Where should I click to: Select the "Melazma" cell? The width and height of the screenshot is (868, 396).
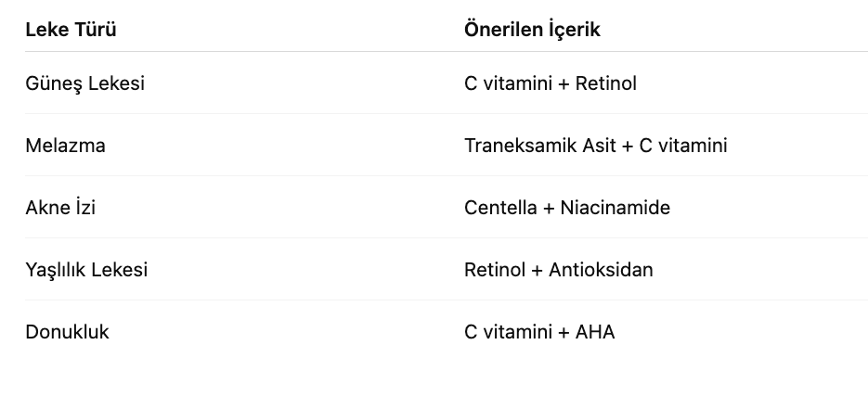coord(65,146)
